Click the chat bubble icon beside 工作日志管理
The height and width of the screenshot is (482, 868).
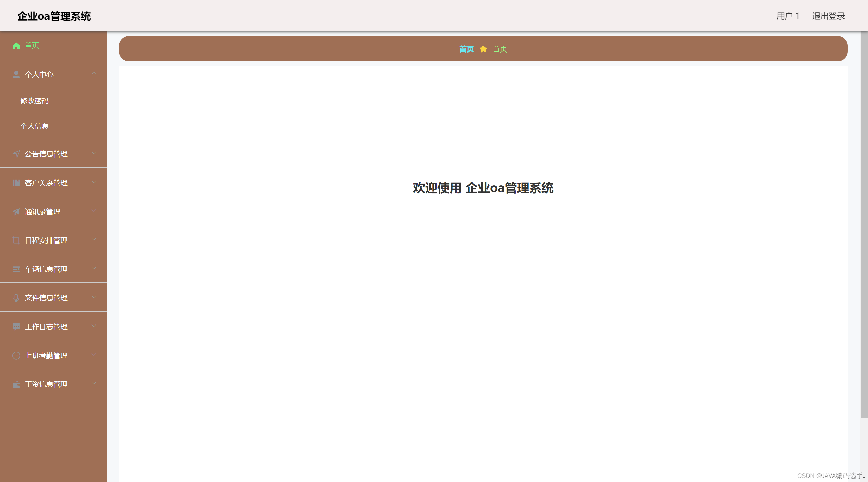point(16,327)
